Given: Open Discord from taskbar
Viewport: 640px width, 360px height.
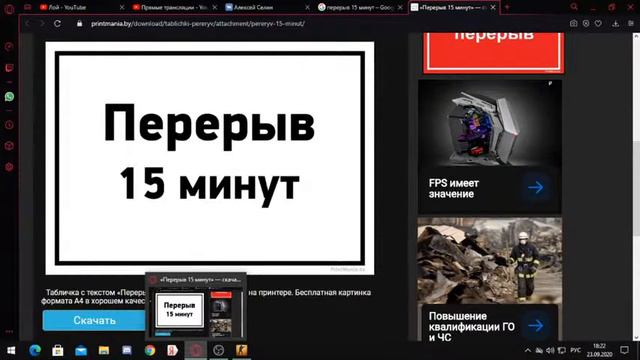Looking at the screenshot, I should [127, 350].
